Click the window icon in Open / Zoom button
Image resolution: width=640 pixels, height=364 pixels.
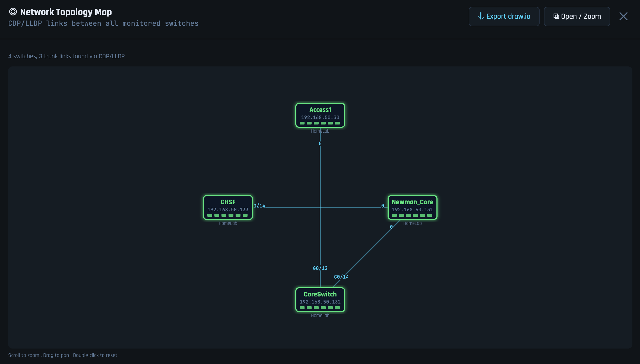[x=556, y=16]
